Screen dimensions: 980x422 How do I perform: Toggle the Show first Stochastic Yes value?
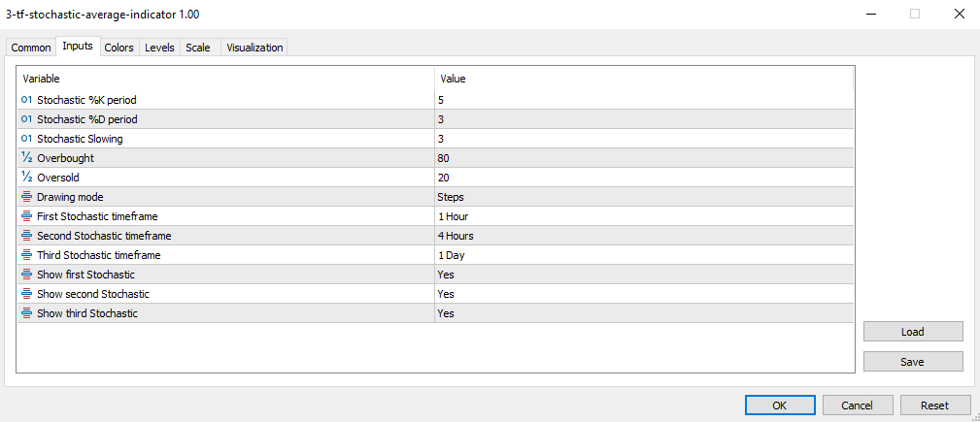(644, 275)
